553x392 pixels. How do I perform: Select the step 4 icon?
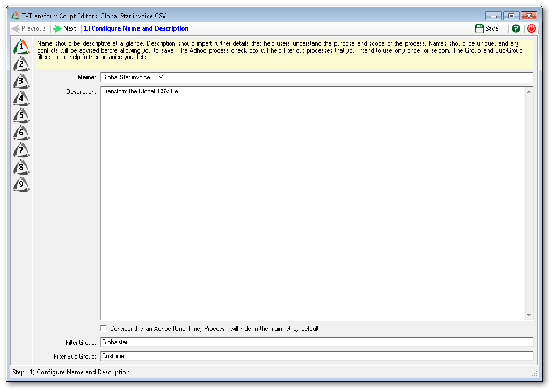tap(21, 98)
